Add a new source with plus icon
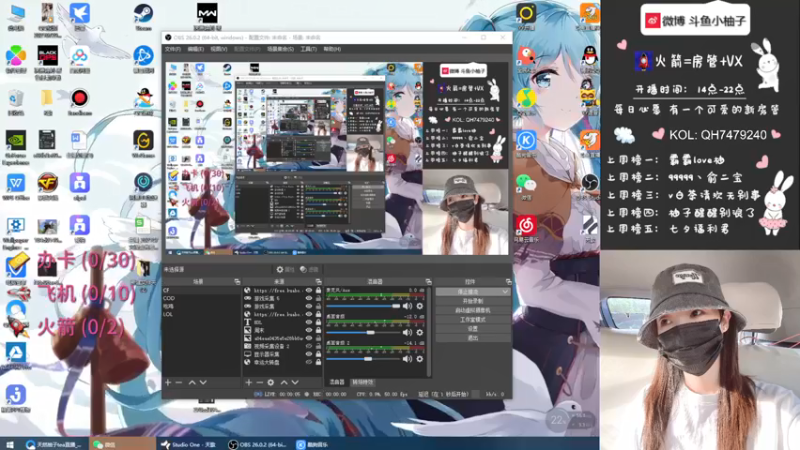 [248, 382]
